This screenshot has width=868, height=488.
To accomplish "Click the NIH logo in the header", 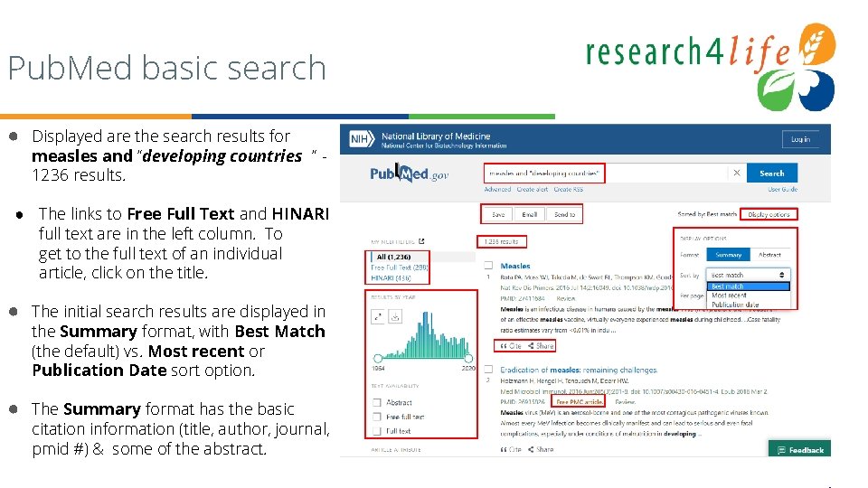I will (362, 139).
